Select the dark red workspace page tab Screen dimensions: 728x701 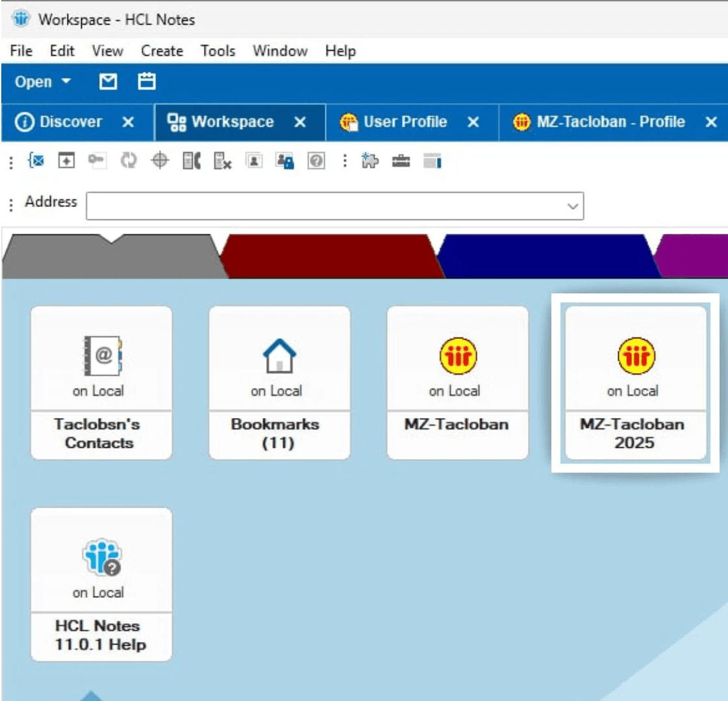click(x=332, y=256)
